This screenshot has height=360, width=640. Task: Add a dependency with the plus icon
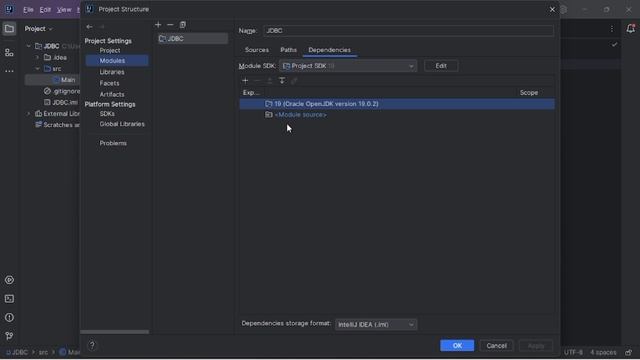[245, 80]
